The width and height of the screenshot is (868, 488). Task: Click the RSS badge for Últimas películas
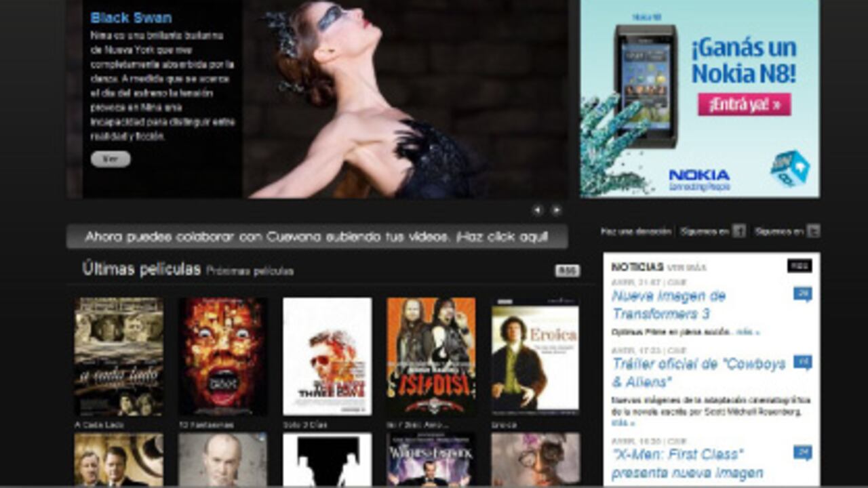567,270
